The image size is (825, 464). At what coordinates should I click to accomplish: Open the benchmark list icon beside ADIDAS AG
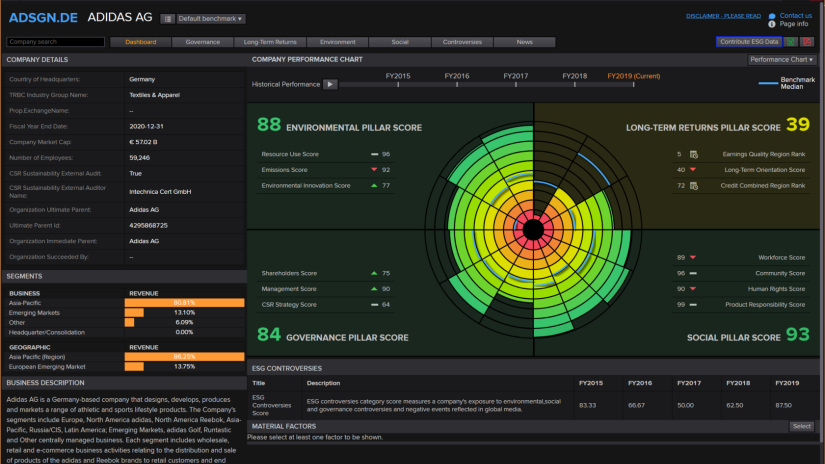click(167, 19)
